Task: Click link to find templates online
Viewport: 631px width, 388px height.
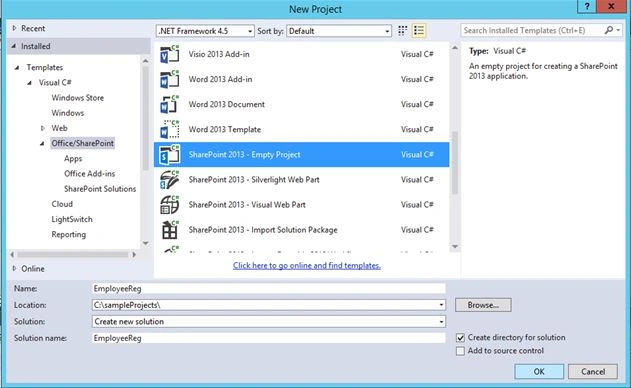Action: pyautogui.click(x=307, y=266)
